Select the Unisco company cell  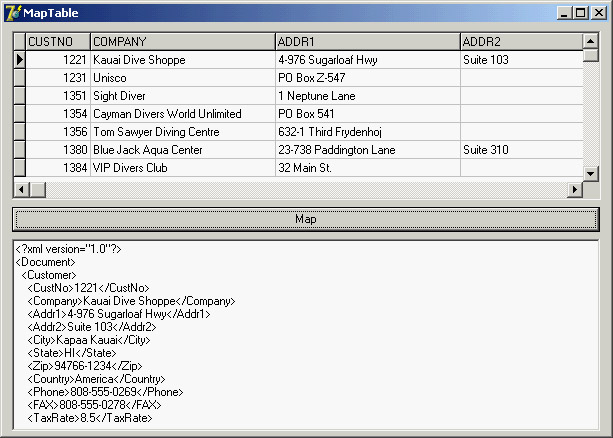[182, 78]
